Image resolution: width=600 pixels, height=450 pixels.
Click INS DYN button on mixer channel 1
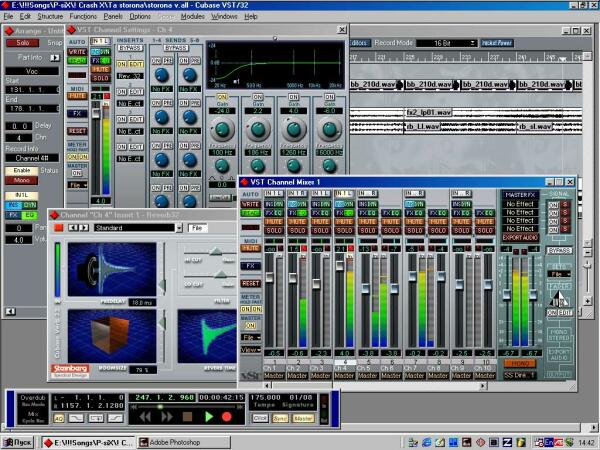pyautogui.click(x=274, y=204)
